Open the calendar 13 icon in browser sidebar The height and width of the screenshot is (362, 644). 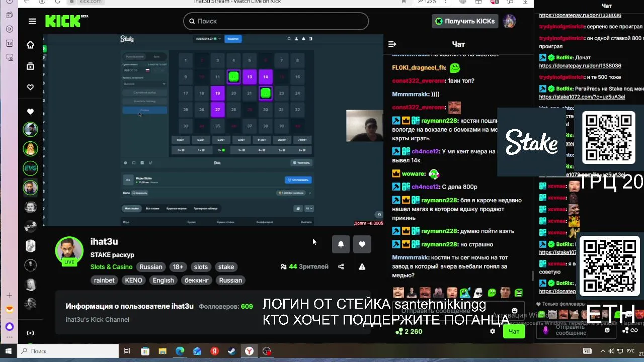click(10, 43)
